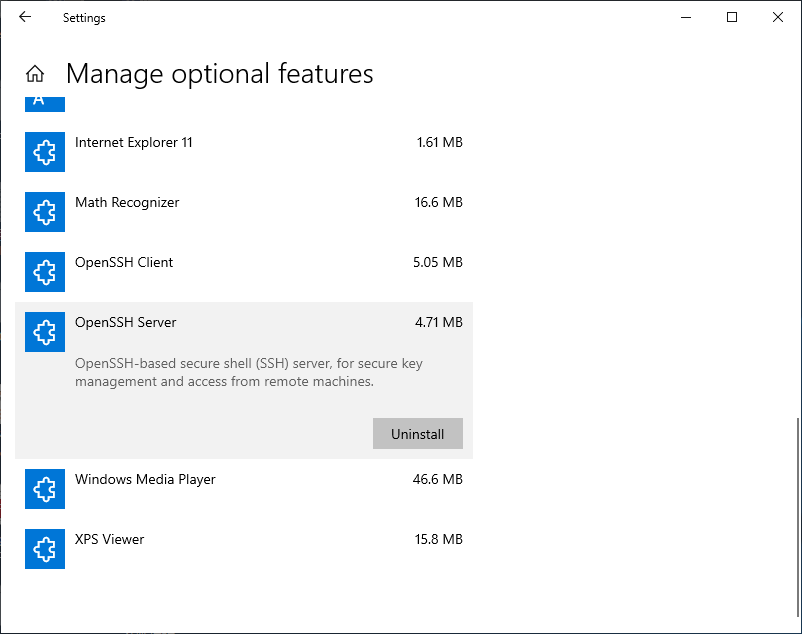Click the 46.6 MB size of Media Player

point(438,480)
